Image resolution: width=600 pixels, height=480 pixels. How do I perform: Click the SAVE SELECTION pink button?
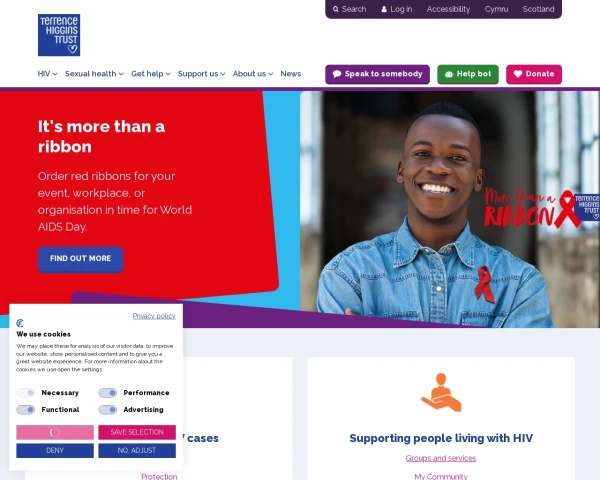(137, 432)
